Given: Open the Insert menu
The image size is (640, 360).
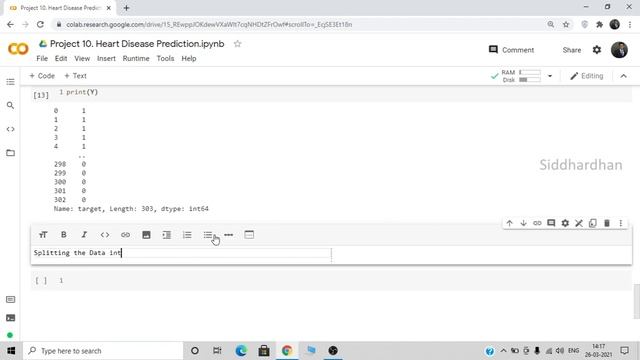Looking at the screenshot, I should tap(106, 58).
